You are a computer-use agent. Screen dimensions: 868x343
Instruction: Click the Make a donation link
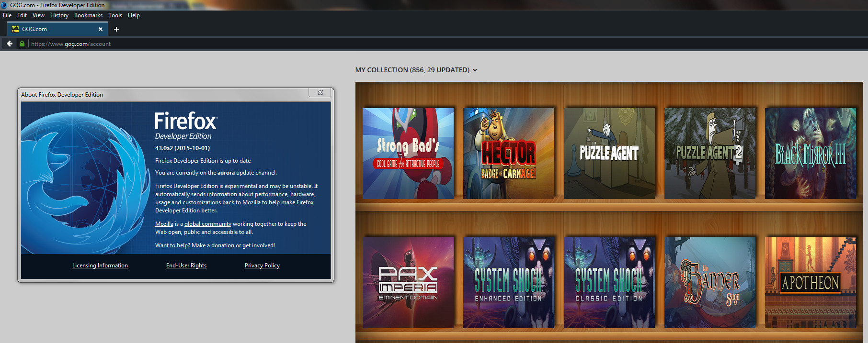tap(213, 245)
